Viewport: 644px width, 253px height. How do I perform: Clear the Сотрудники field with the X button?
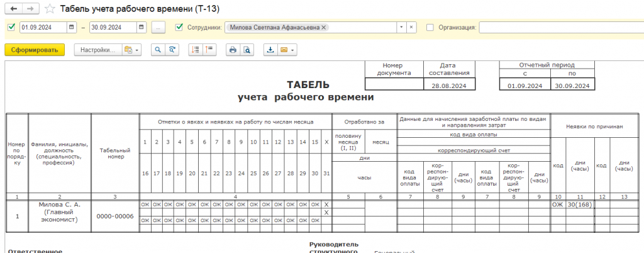click(411, 28)
